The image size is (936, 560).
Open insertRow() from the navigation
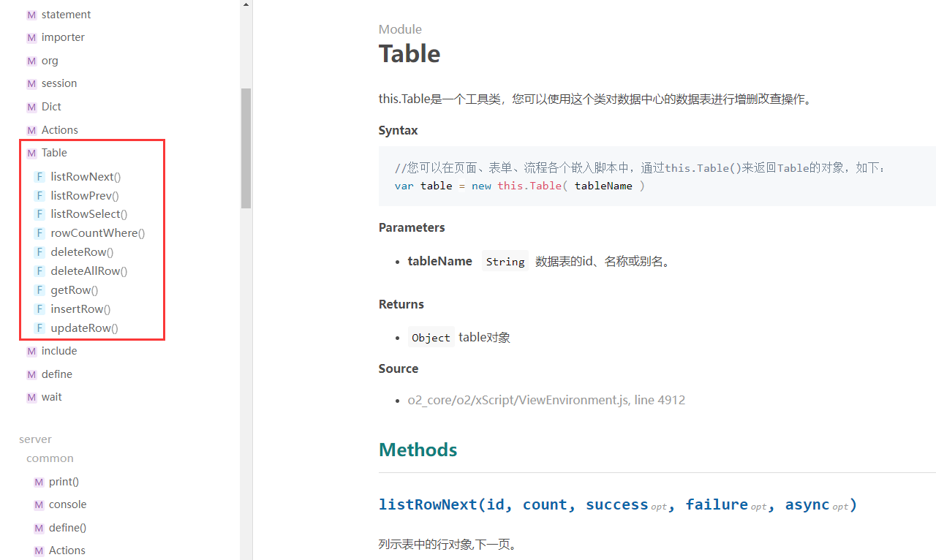tap(80, 309)
